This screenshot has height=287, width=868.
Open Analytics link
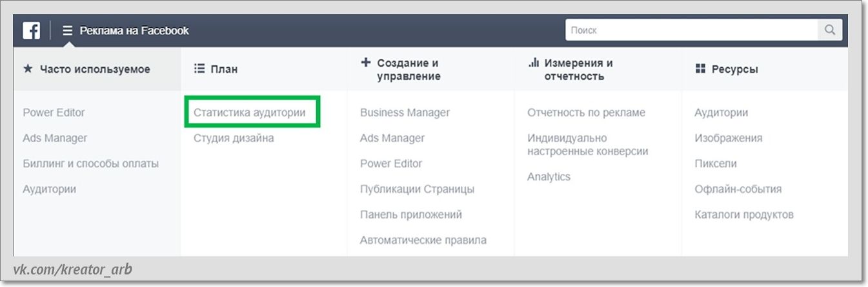[549, 176]
